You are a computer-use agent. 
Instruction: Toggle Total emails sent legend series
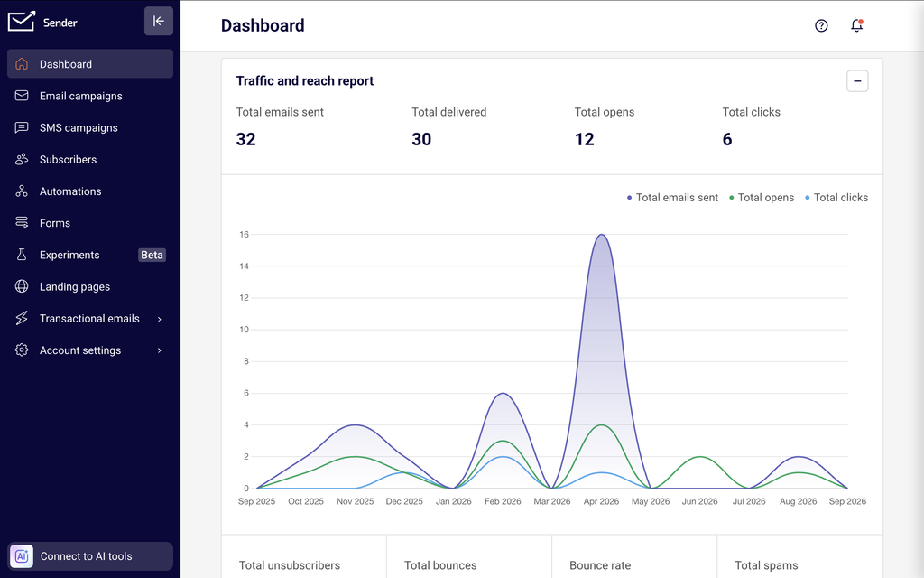tap(672, 198)
